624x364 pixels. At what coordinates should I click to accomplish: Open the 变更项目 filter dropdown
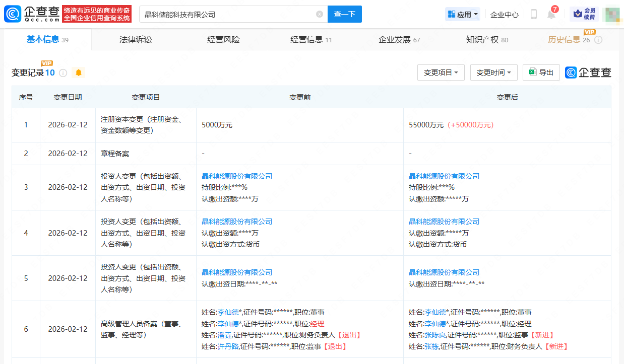pyautogui.click(x=441, y=72)
